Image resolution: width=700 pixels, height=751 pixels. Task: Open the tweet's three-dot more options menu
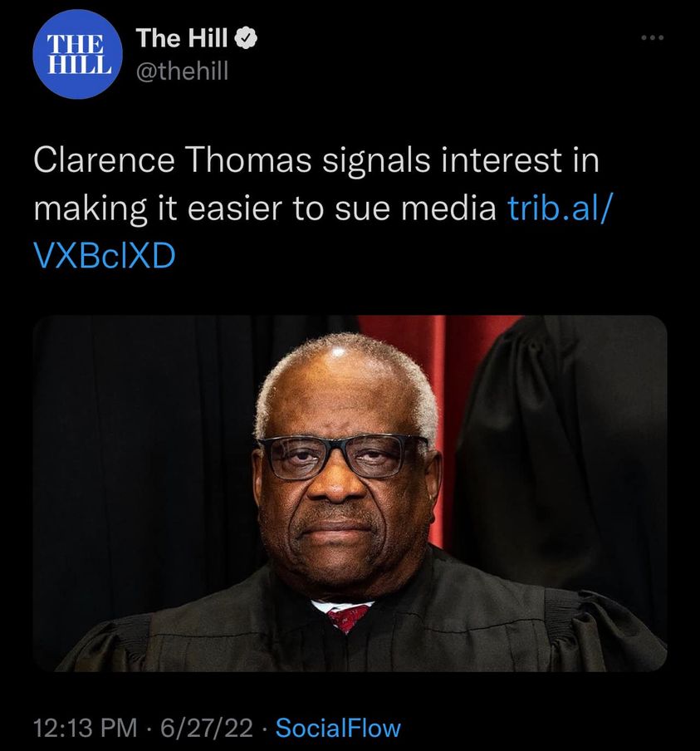pyautogui.click(x=651, y=38)
